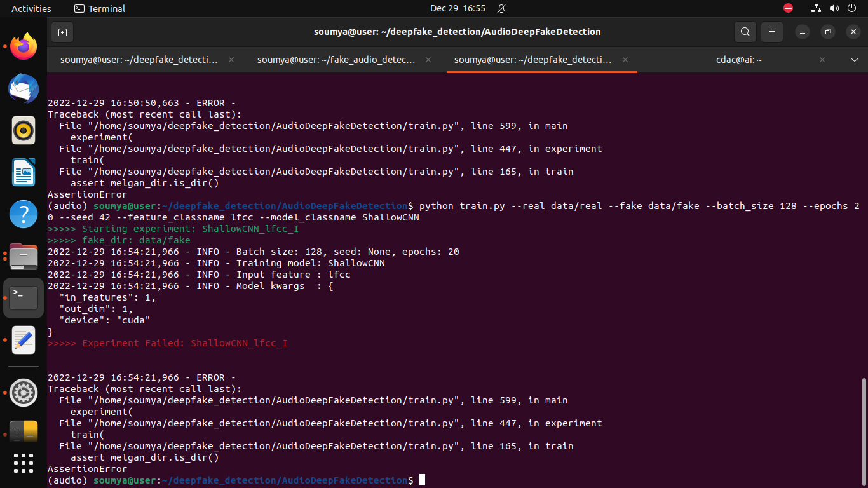Open LibreOffice Writer from the dock

coord(23,172)
